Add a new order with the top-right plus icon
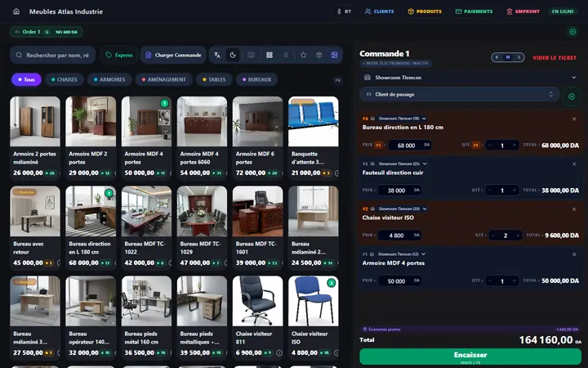Screen dimensions: 588x368 pos(572,32)
